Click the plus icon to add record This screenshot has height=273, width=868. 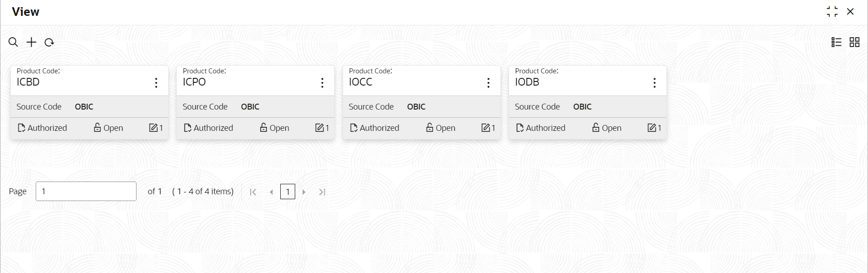click(31, 42)
